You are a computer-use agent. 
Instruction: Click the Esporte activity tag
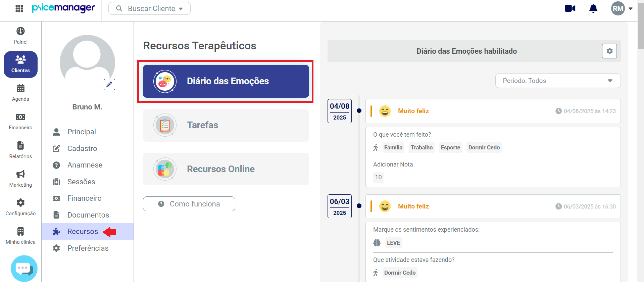click(x=450, y=147)
